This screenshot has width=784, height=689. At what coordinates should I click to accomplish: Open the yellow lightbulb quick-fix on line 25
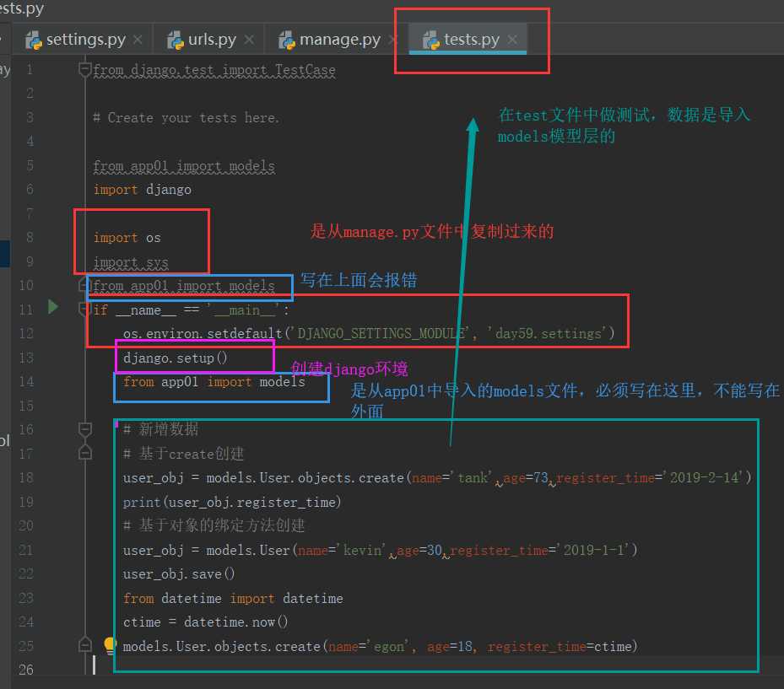pos(110,644)
